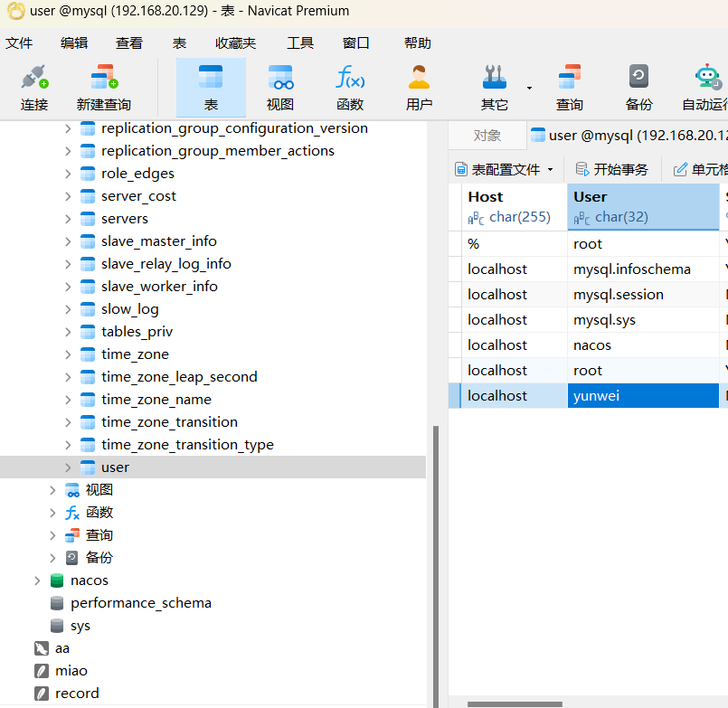Open the 查看 menu
The width and height of the screenshot is (728, 708).
[129, 43]
